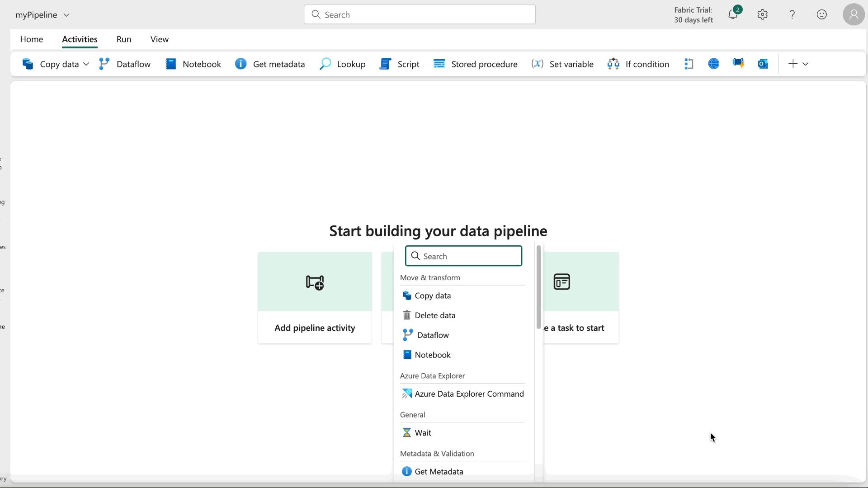This screenshot has height=488, width=868.
Task: Add a Stored procedure activity
Action: pyautogui.click(x=476, y=64)
